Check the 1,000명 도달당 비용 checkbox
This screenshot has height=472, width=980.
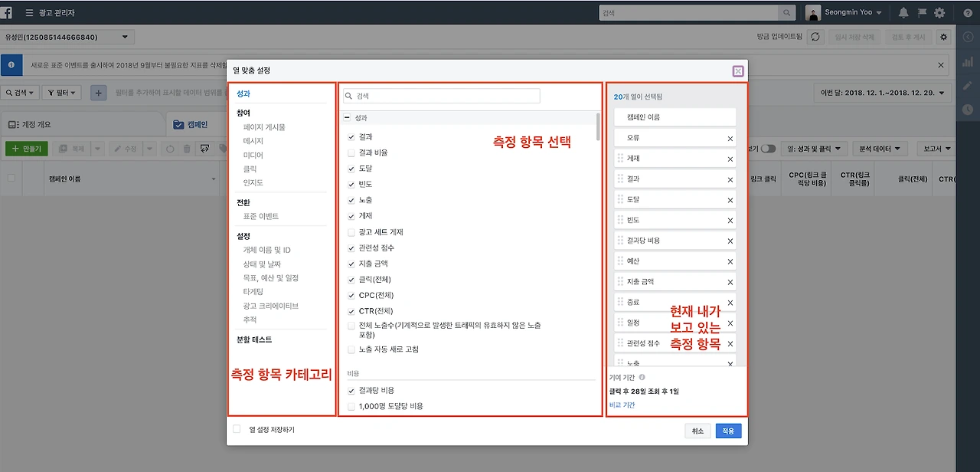(x=351, y=406)
